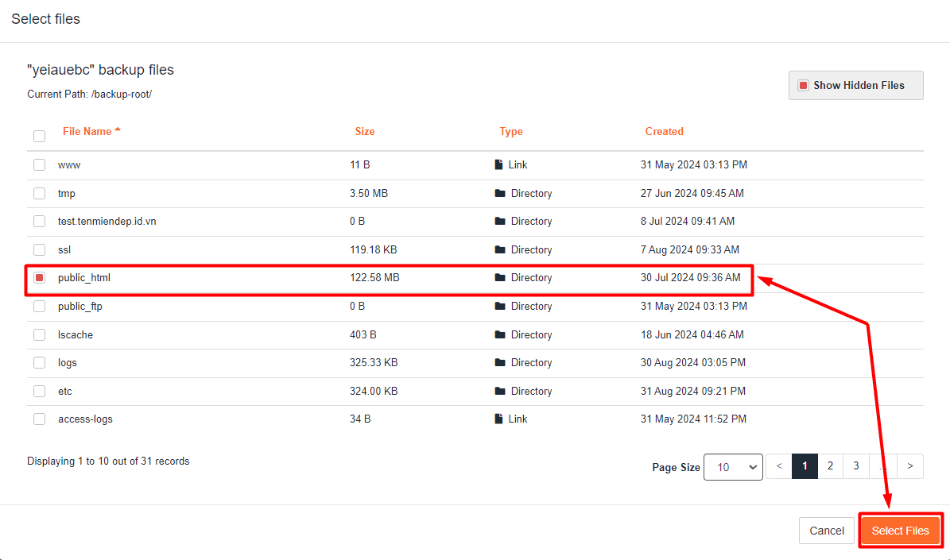Toggle the Show Hidden Files option

pyautogui.click(x=855, y=85)
